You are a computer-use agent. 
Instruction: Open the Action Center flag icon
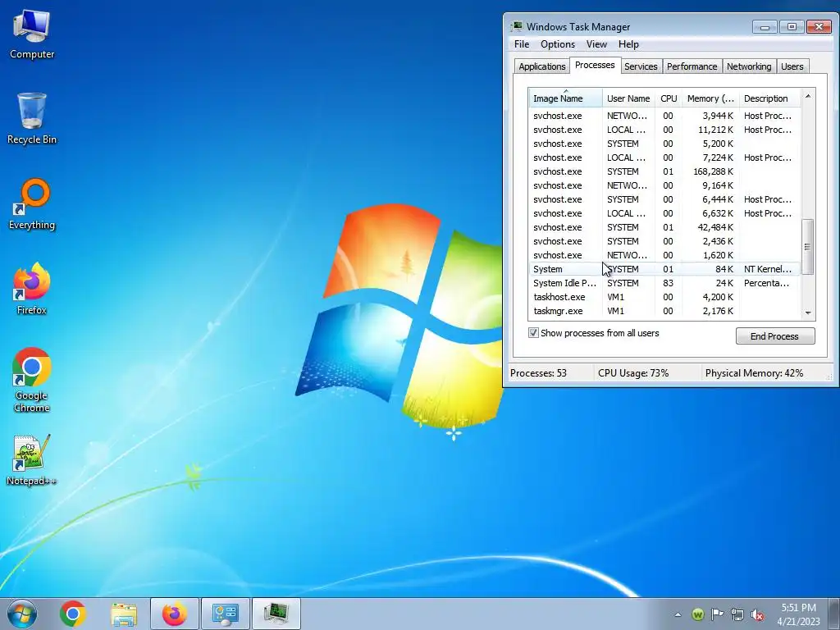tap(717, 614)
